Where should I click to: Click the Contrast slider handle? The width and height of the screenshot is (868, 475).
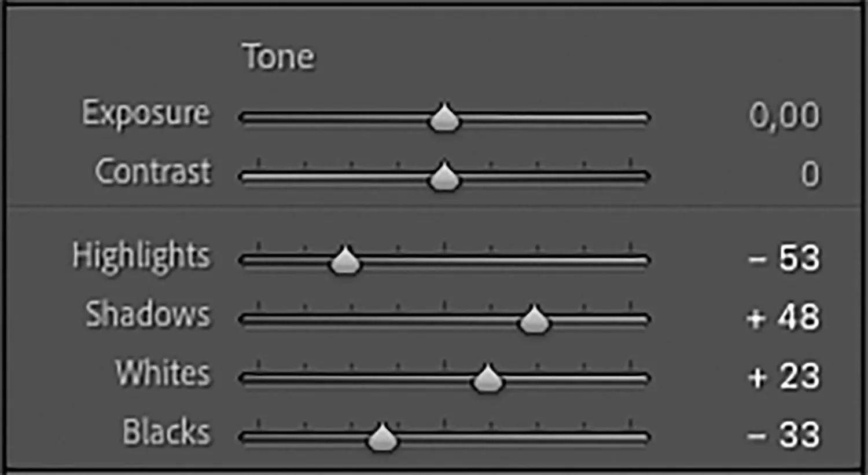tap(444, 177)
